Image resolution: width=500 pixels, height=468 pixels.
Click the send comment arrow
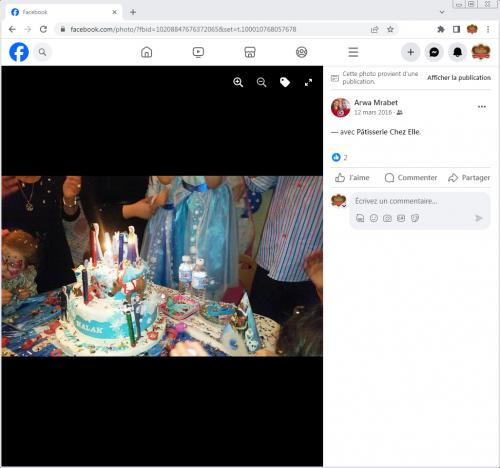(478, 218)
